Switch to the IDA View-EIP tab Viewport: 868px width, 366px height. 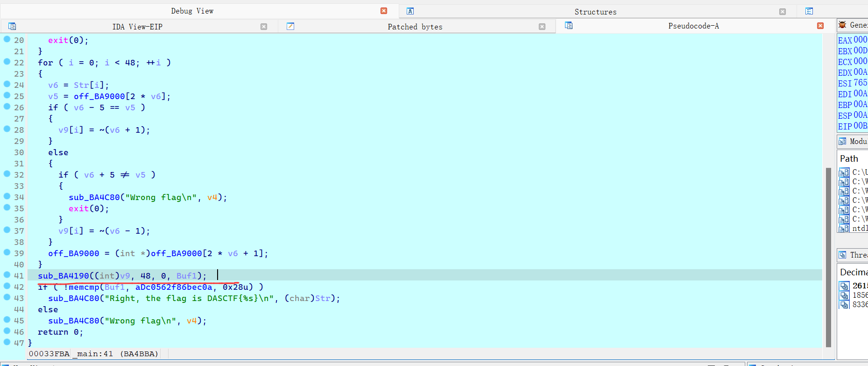137,27
